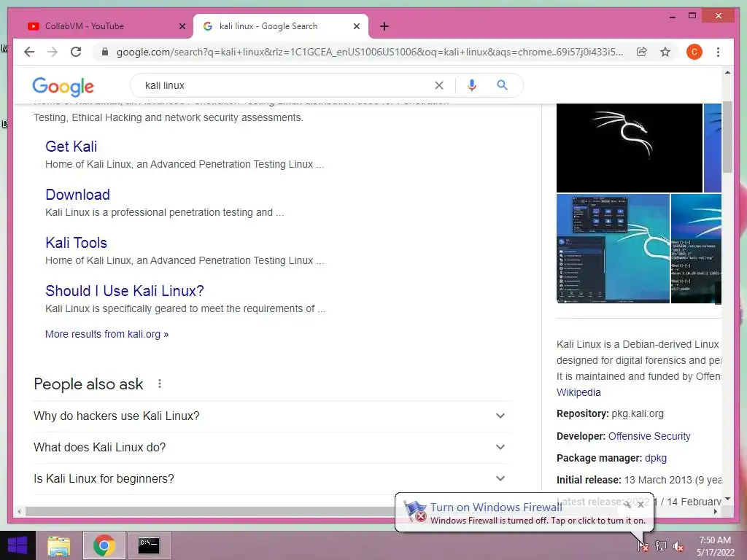Open Chrome's three-dot menu

click(718, 52)
